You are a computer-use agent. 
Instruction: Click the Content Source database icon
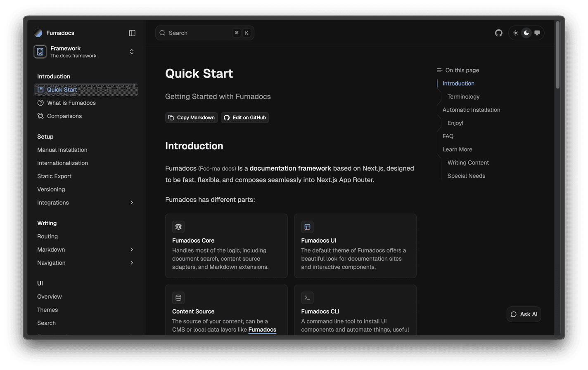click(178, 298)
